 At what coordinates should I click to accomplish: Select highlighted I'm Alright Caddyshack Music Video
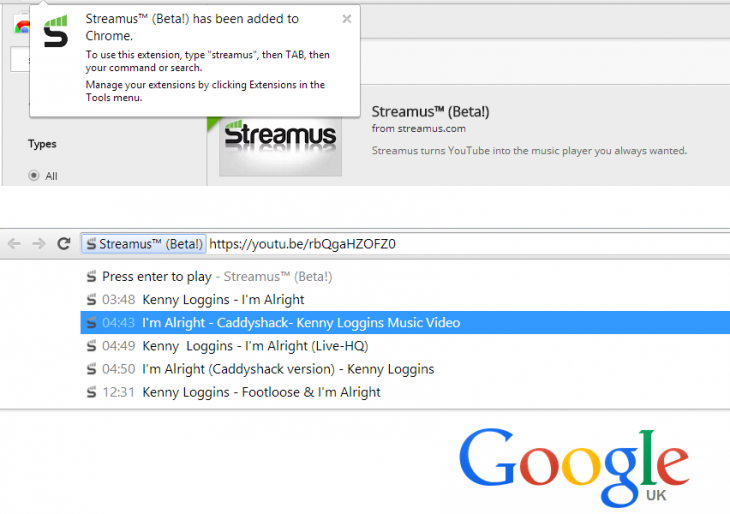coord(405,323)
